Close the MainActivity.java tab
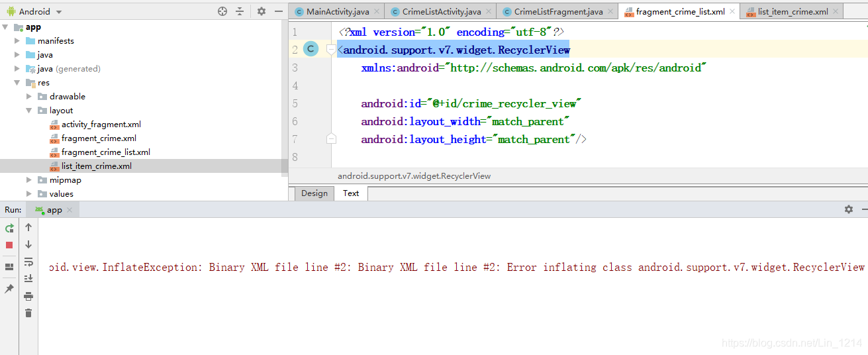Image resolution: width=868 pixels, height=355 pixels. click(377, 11)
